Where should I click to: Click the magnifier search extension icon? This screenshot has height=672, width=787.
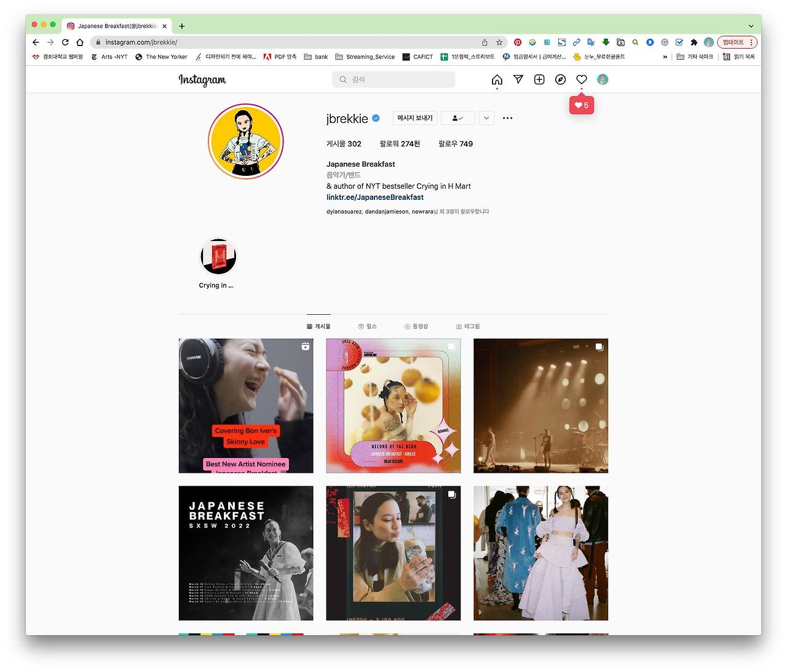[635, 42]
